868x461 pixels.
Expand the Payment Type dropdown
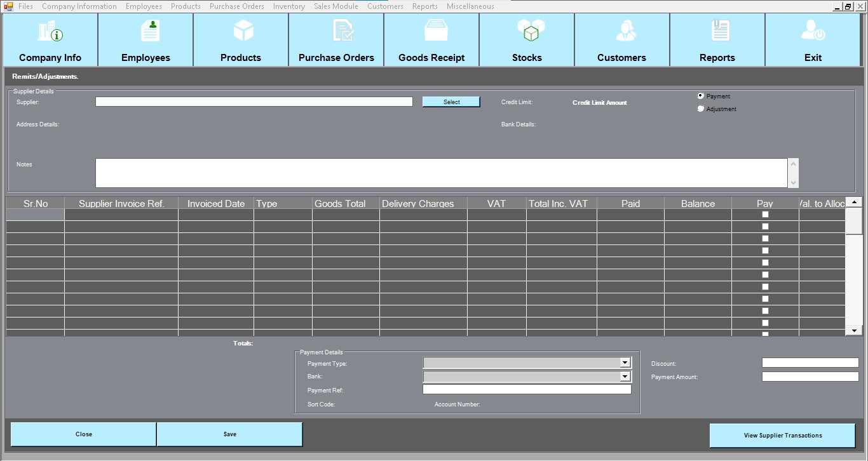click(625, 363)
